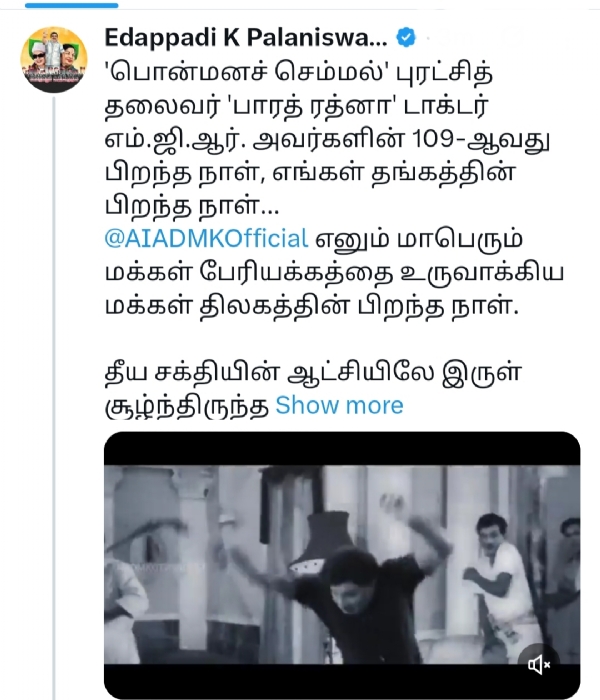Select the active tab with blue underline
600x700 pixels.
pyautogui.click(x=71, y=5)
